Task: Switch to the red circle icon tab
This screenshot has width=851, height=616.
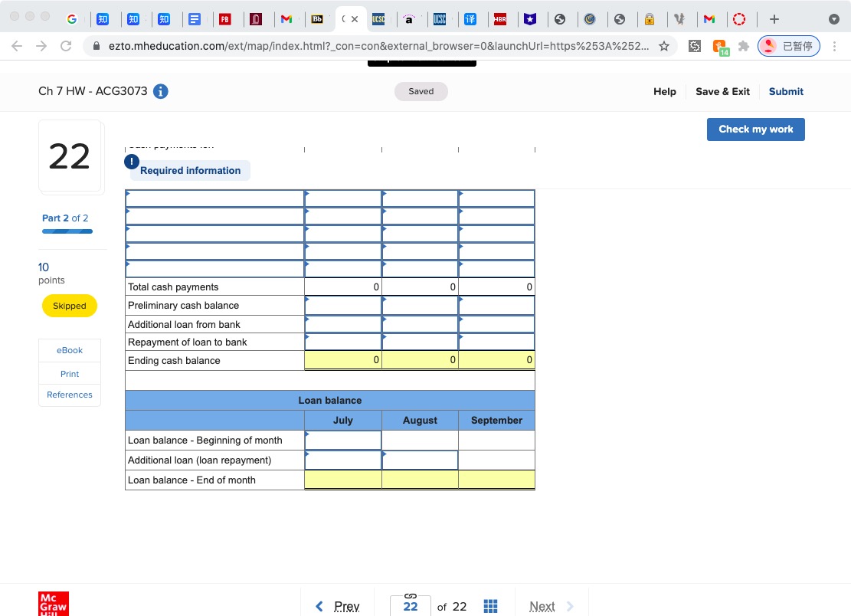Action: 739,19
